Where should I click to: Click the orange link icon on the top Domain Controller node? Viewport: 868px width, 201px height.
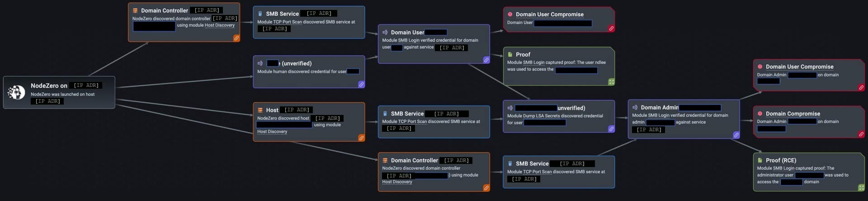coord(236,38)
